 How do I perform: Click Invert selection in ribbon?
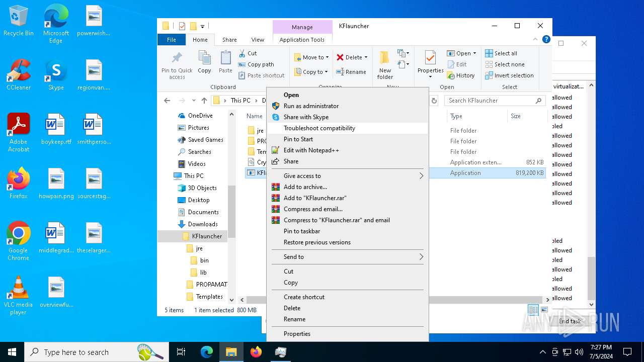click(509, 75)
